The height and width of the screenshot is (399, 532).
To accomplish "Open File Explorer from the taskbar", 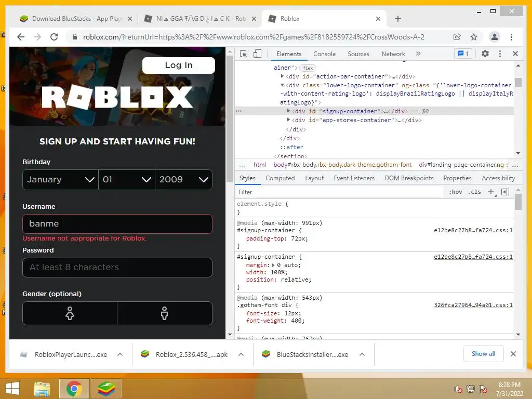I will [x=42, y=389].
